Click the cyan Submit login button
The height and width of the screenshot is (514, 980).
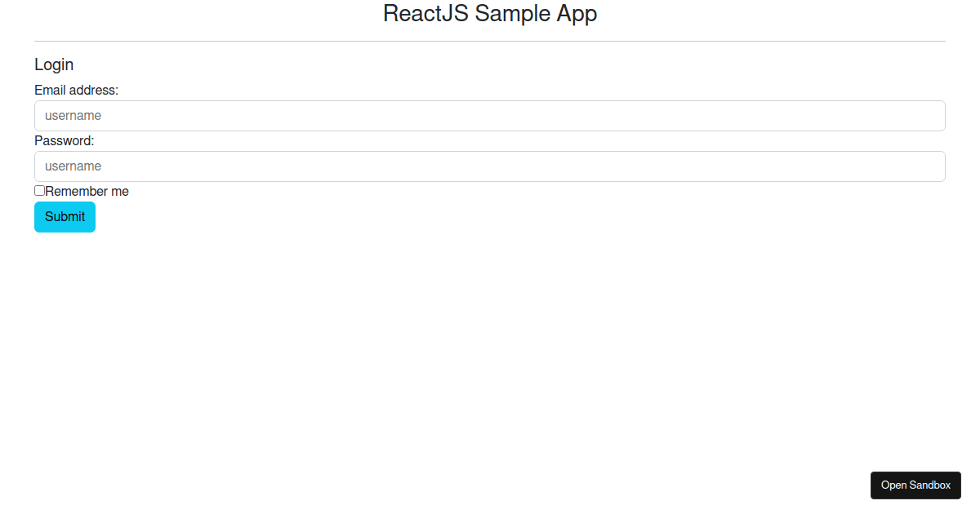[65, 216]
